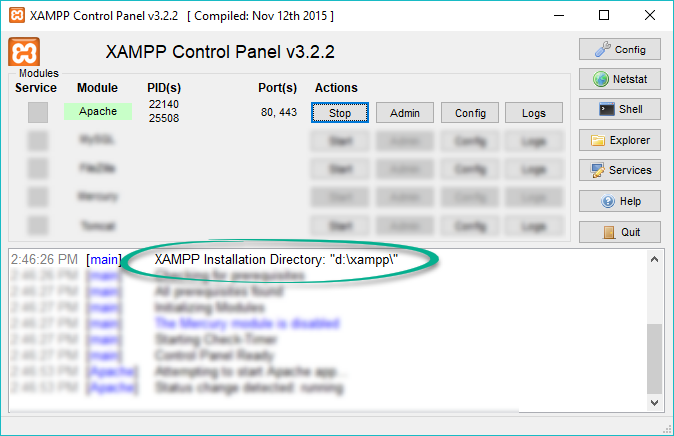Open Explorer to browse the XAMPP folder

pos(619,140)
